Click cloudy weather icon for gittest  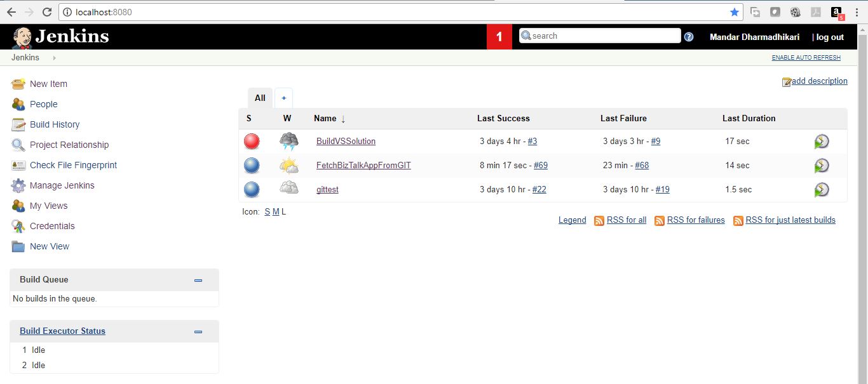click(289, 189)
